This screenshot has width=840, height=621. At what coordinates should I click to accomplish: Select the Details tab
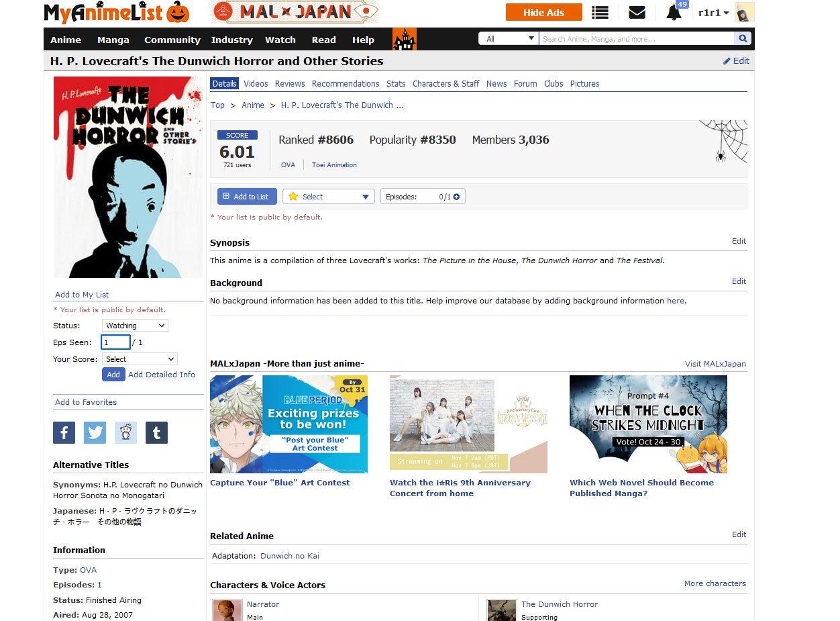pos(225,84)
